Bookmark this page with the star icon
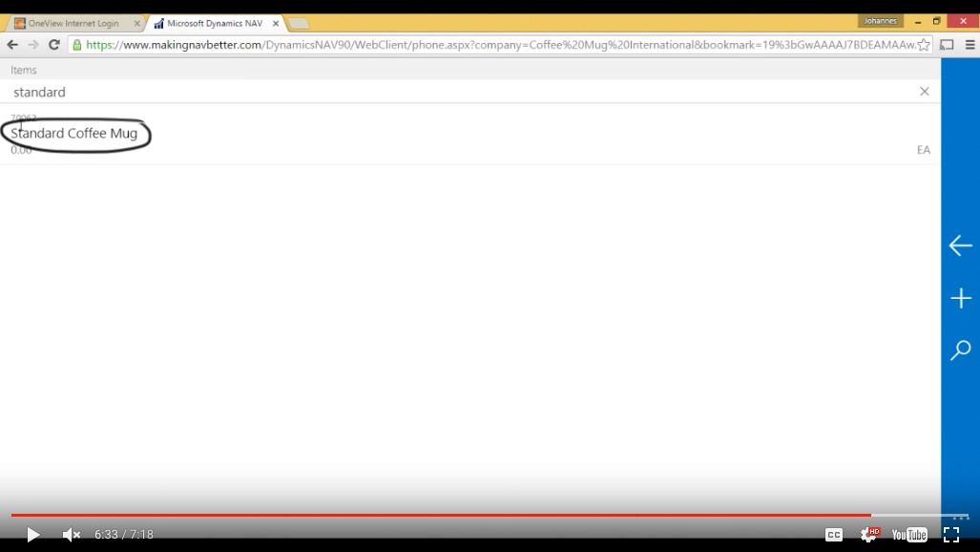This screenshot has width=980, height=552. point(923,45)
